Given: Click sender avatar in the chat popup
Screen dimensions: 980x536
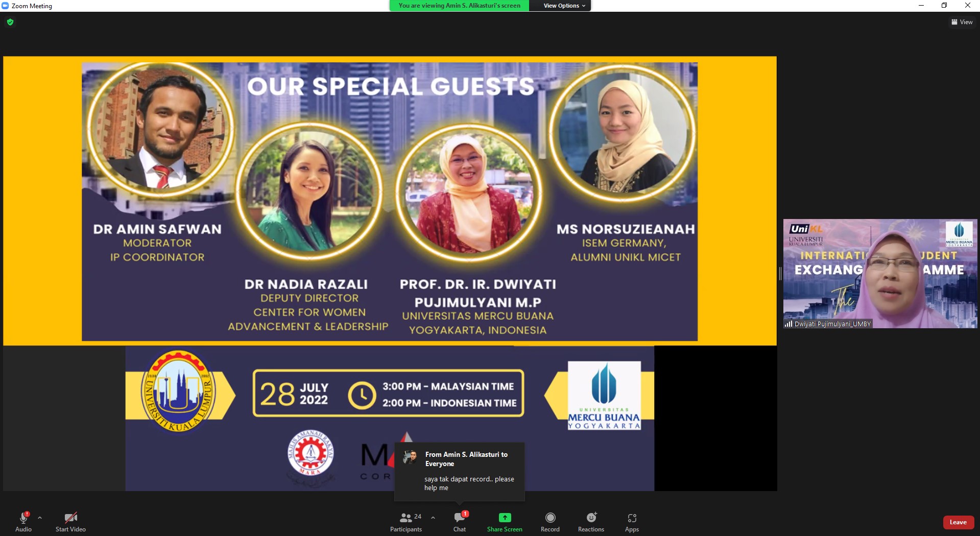Looking at the screenshot, I should pyautogui.click(x=410, y=457).
